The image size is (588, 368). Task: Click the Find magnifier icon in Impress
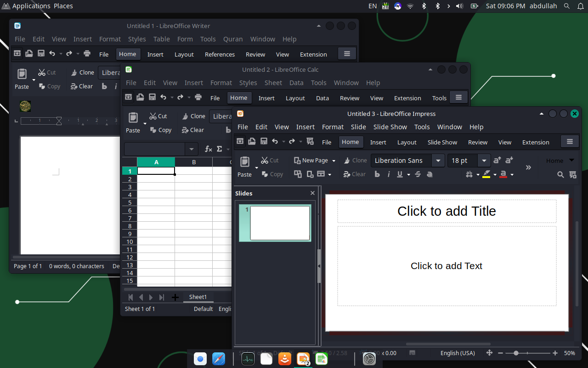560,175
